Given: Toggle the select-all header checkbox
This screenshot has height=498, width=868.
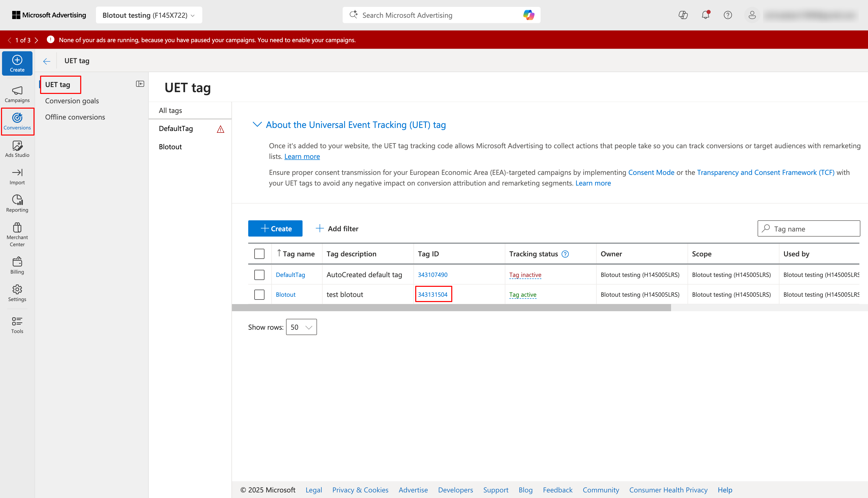Looking at the screenshot, I should (259, 254).
